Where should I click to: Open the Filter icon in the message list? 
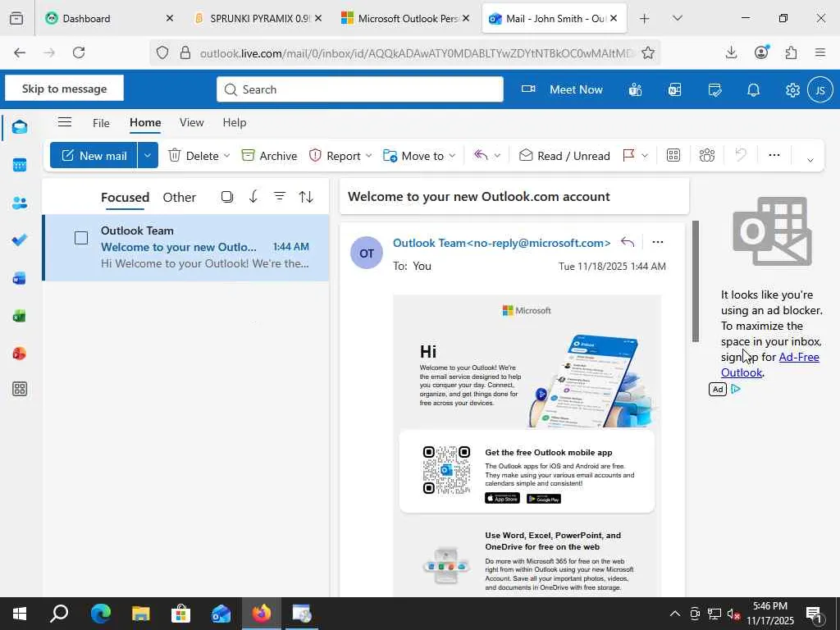coord(280,197)
